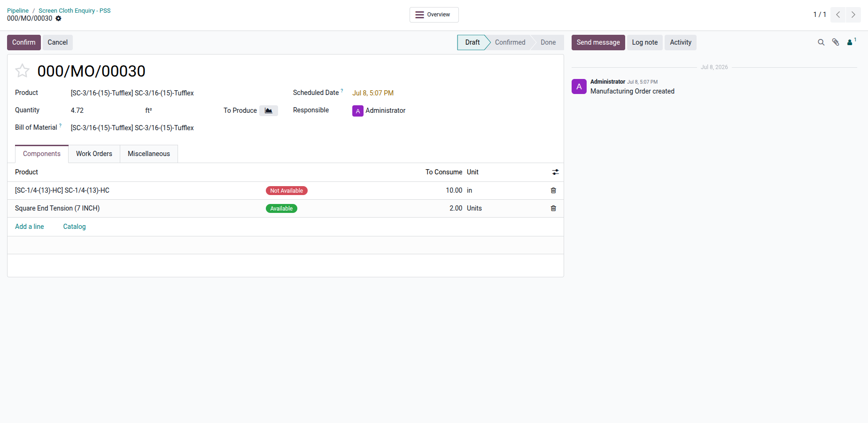This screenshot has height=423, width=868.
Task: Go to Pipeline breadcrumb
Action: click(18, 10)
